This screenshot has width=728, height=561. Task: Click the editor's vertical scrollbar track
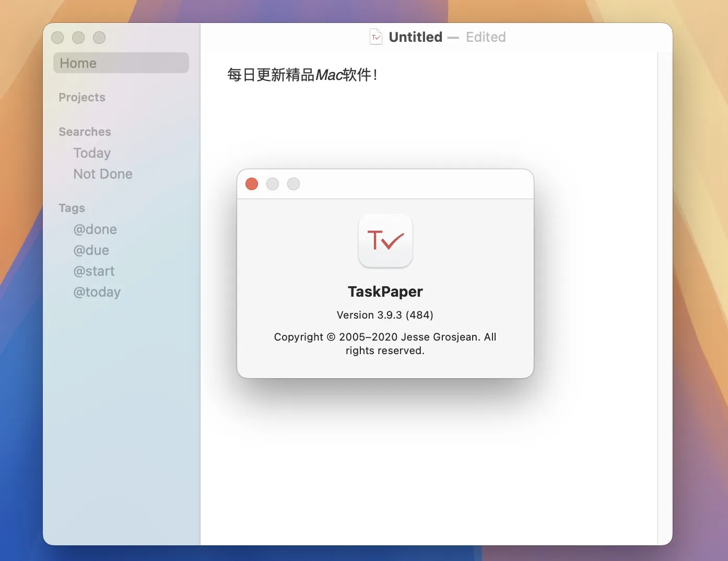664,298
